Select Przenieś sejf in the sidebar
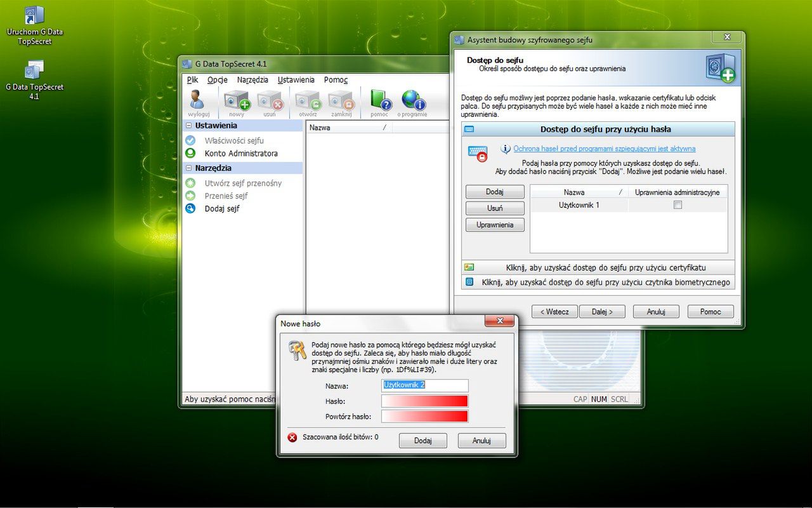The image size is (812, 508). [226, 196]
